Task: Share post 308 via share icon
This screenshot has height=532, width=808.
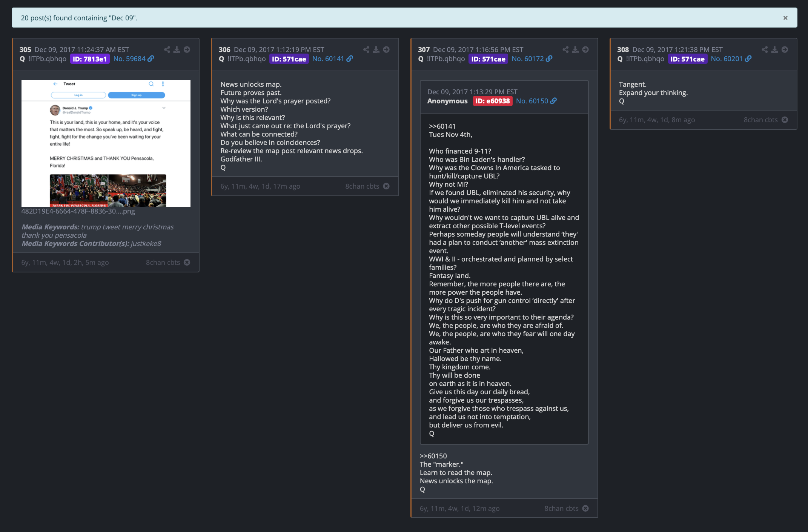Action: click(x=765, y=49)
